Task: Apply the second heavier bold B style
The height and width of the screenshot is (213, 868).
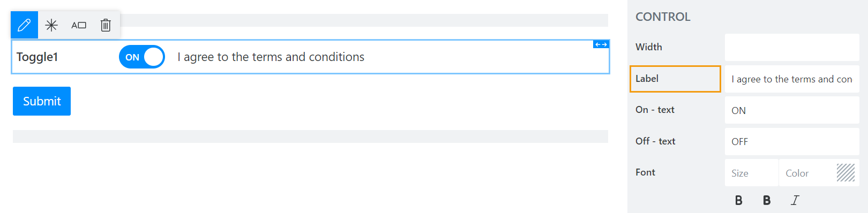Action: point(767,200)
